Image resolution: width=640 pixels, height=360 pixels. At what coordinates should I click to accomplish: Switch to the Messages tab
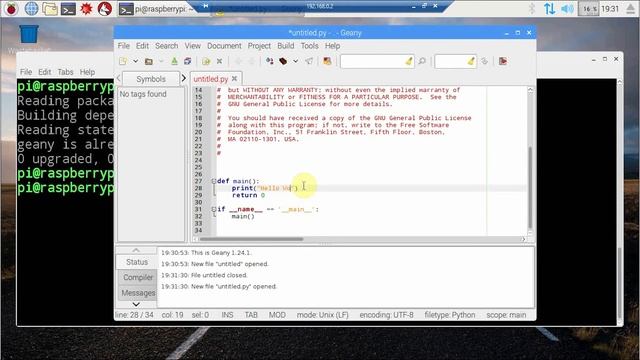point(138,293)
